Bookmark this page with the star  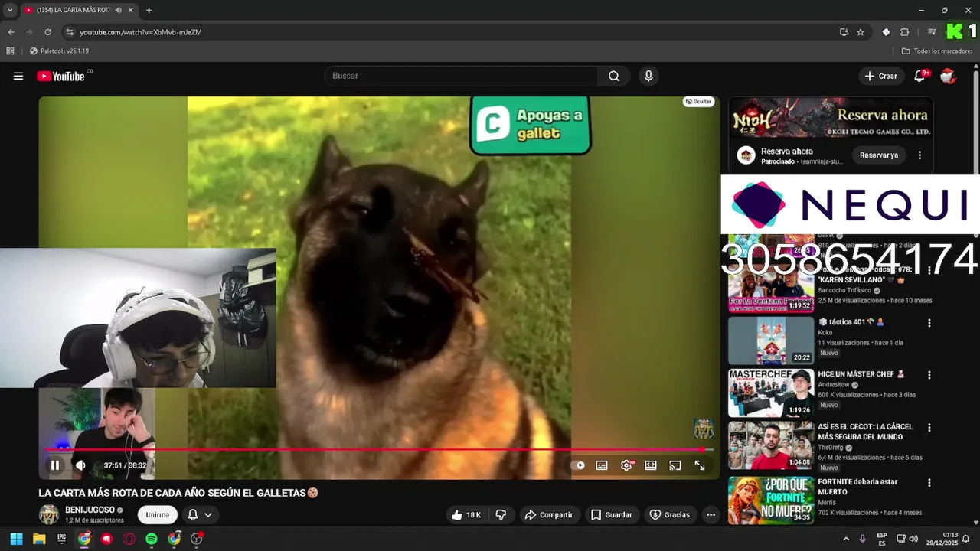[861, 32]
